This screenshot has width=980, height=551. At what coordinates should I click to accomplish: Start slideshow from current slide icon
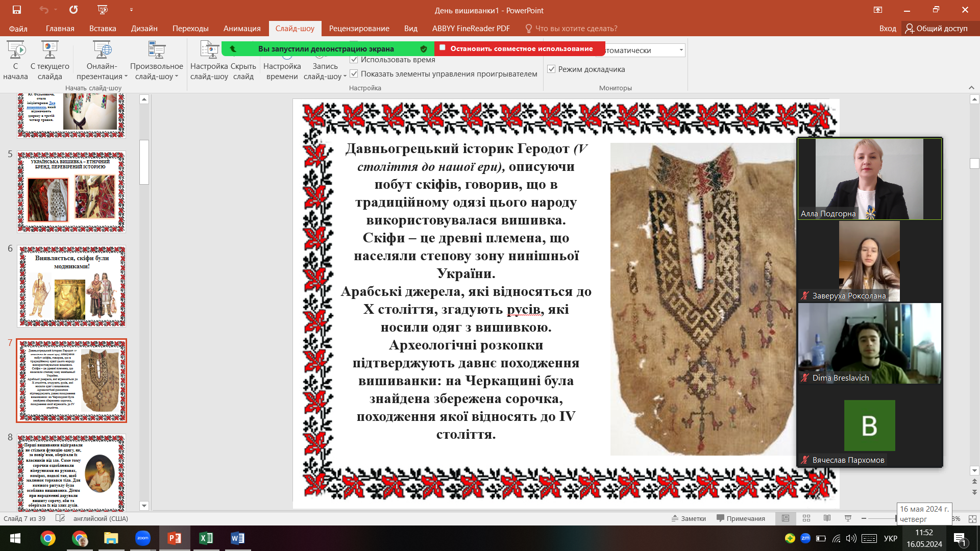pos(50,61)
